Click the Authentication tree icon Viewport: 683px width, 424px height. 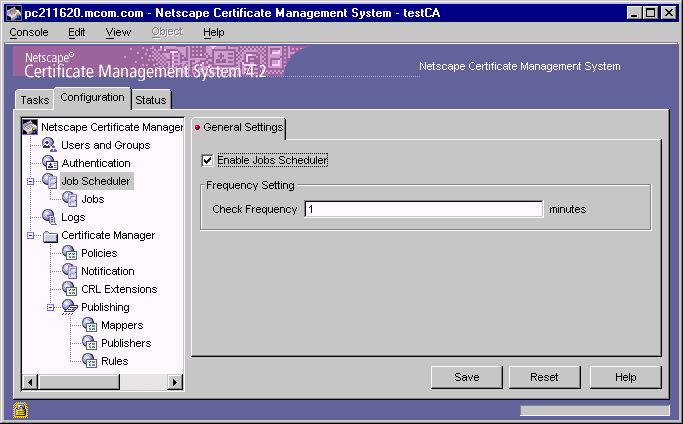pyautogui.click(x=50, y=163)
